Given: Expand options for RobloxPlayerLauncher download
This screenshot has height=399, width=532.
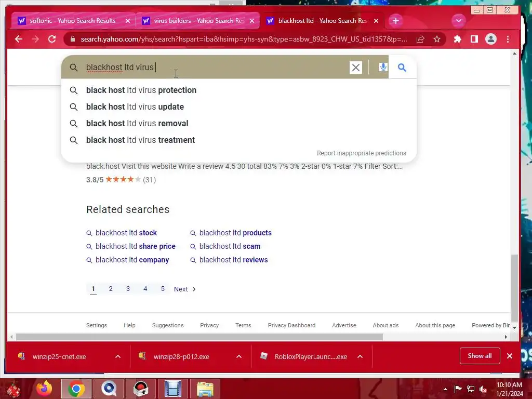Looking at the screenshot, I should tap(360, 356).
